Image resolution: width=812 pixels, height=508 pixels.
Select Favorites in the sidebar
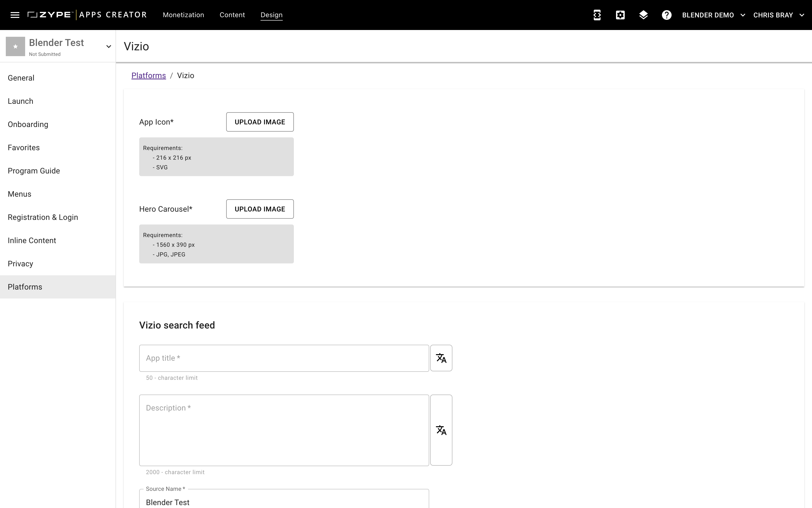click(x=58, y=148)
